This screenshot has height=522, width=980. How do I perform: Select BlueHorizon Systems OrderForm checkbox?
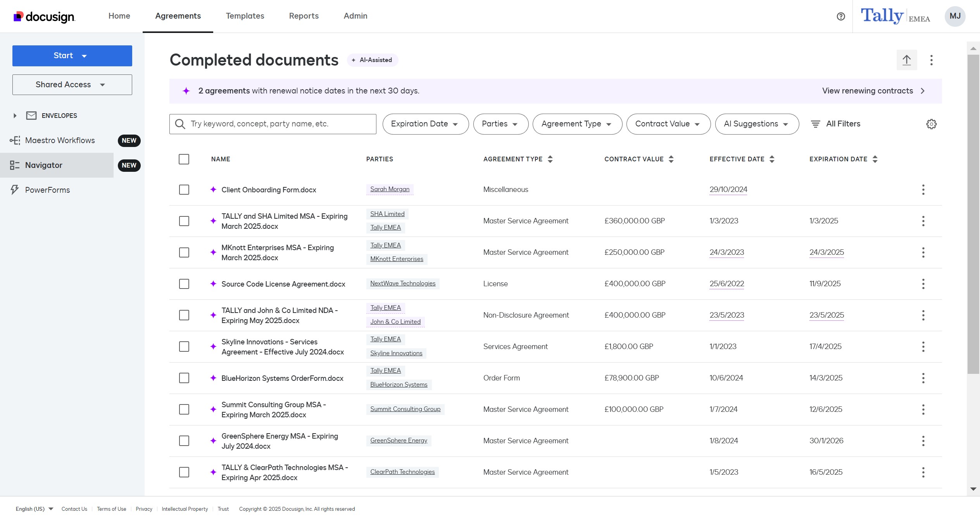184,378
